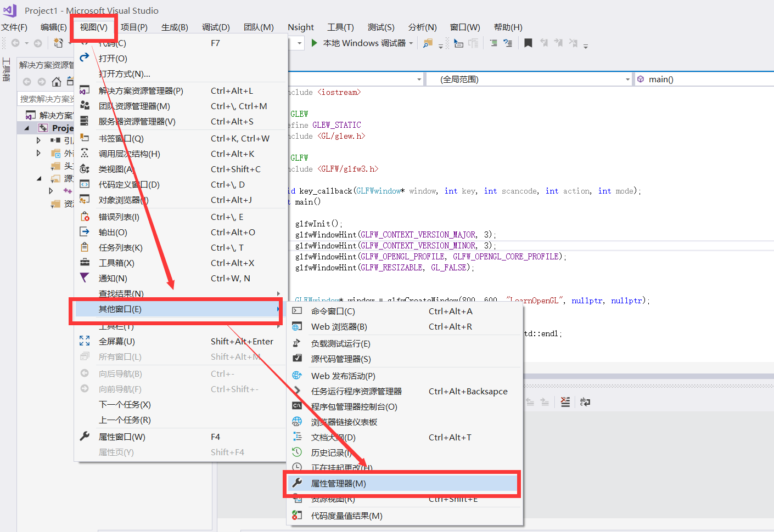The height and width of the screenshot is (532, 774).
Task: Click the 类视图(A) icon
Action: (85, 168)
